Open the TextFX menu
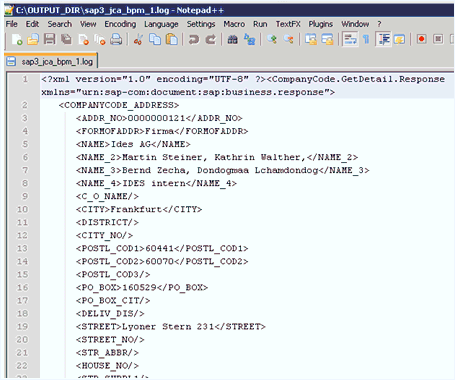Image resolution: width=455 pixels, height=380 pixels. click(x=288, y=24)
